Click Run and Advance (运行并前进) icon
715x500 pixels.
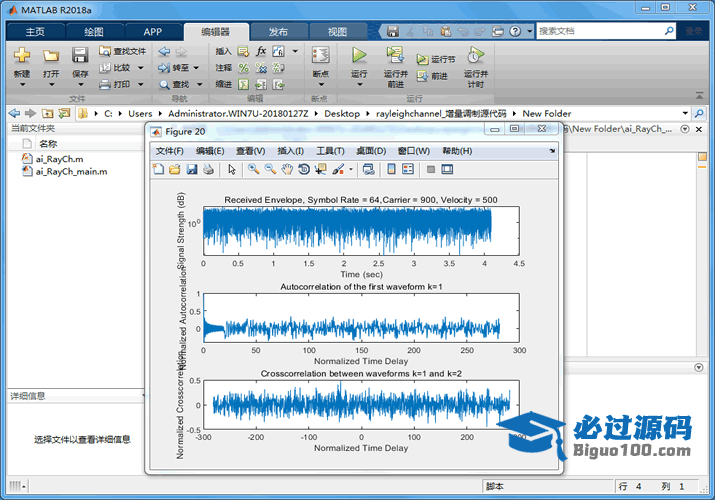(395, 56)
